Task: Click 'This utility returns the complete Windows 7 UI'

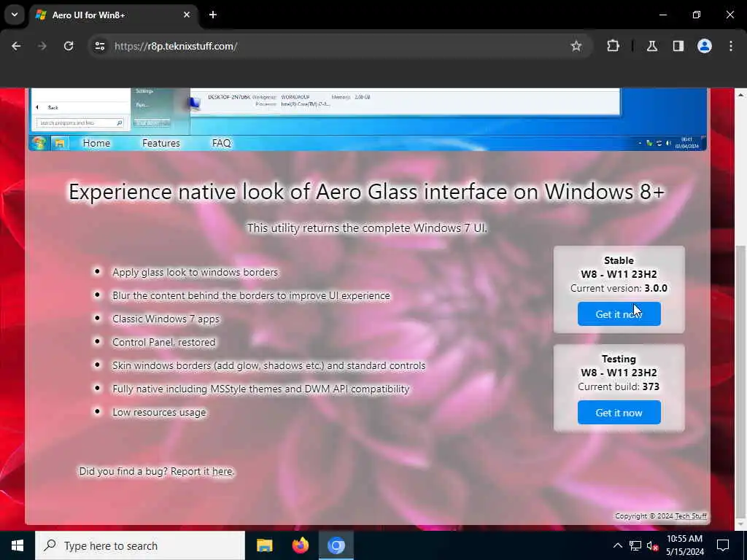Action: point(367,228)
